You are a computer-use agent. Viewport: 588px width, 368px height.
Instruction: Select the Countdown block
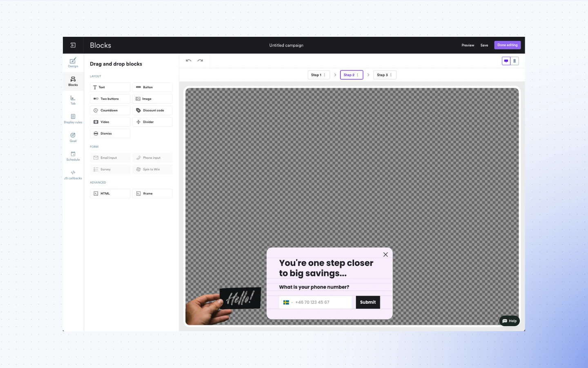[x=110, y=110]
